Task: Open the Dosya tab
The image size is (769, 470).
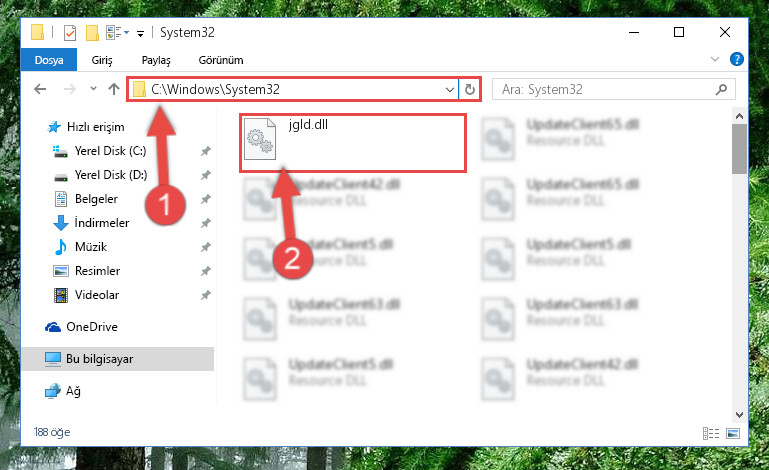Action: [49, 60]
